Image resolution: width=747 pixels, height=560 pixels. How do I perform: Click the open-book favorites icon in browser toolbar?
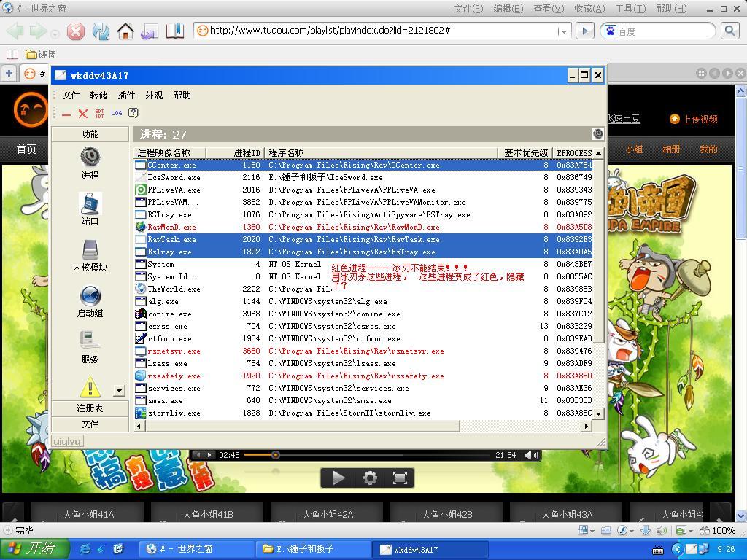(175, 32)
